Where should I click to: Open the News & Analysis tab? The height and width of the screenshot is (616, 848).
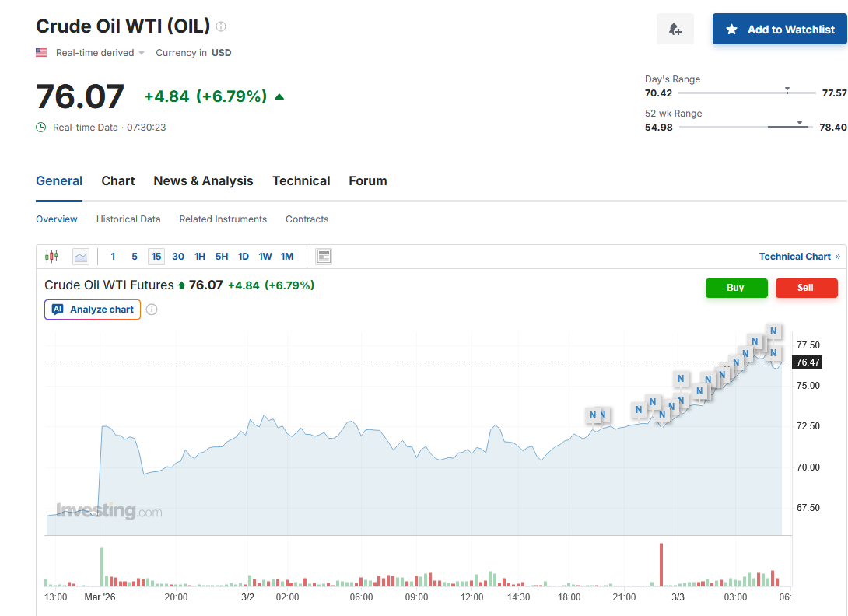(203, 180)
